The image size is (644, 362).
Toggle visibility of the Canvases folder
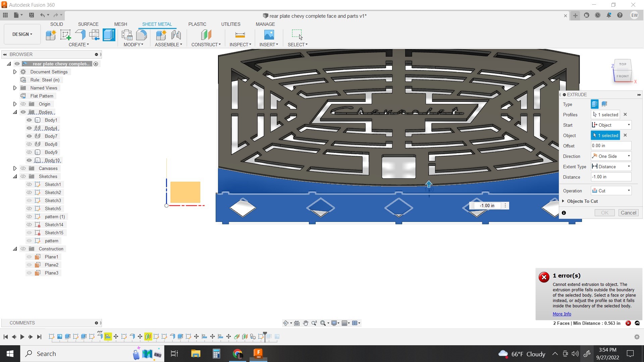point(23,168)
